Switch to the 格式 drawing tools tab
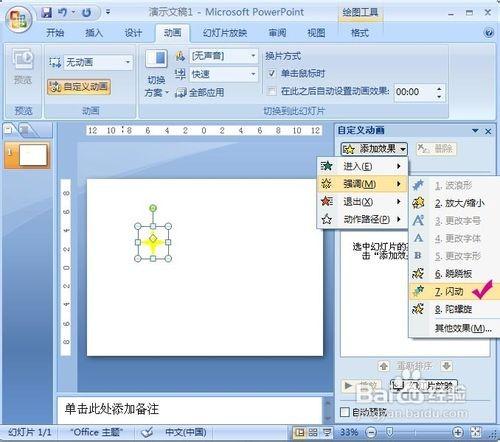 (360, 33)
